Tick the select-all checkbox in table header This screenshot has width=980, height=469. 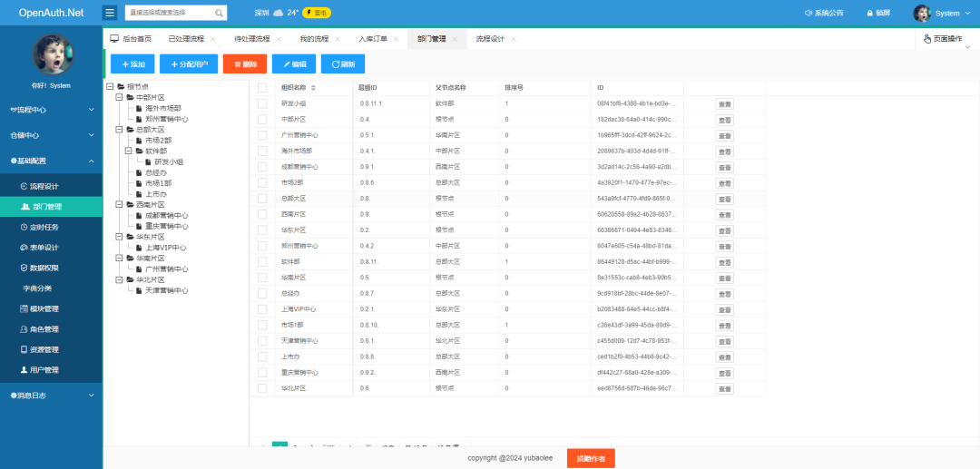(262, 88)
